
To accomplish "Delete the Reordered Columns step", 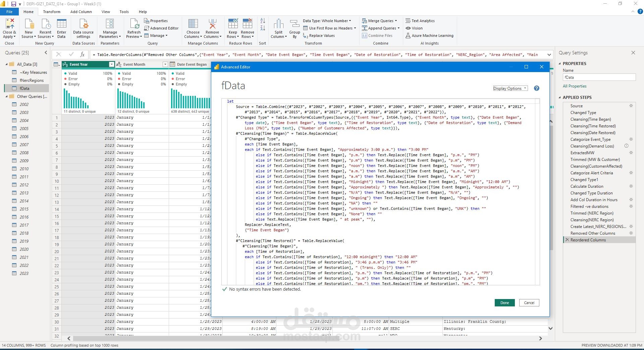I will click(567, 240).
